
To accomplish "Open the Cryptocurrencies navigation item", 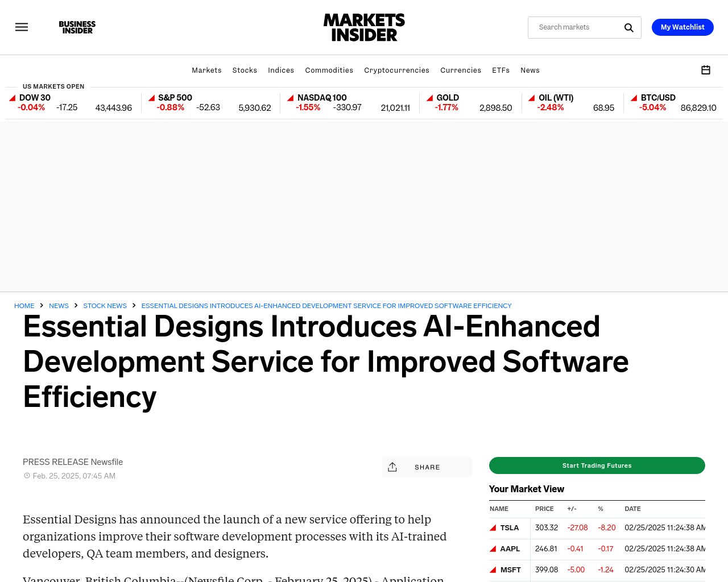I will pos(396,70).
